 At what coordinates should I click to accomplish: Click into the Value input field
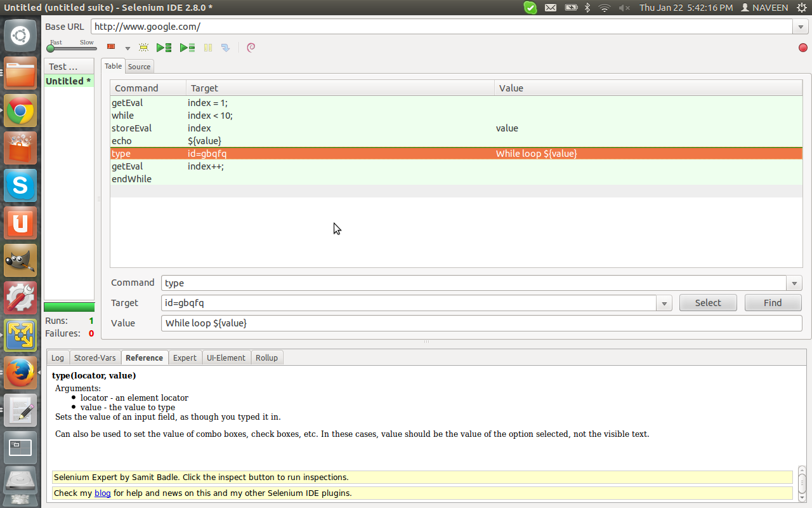(481, 323)
